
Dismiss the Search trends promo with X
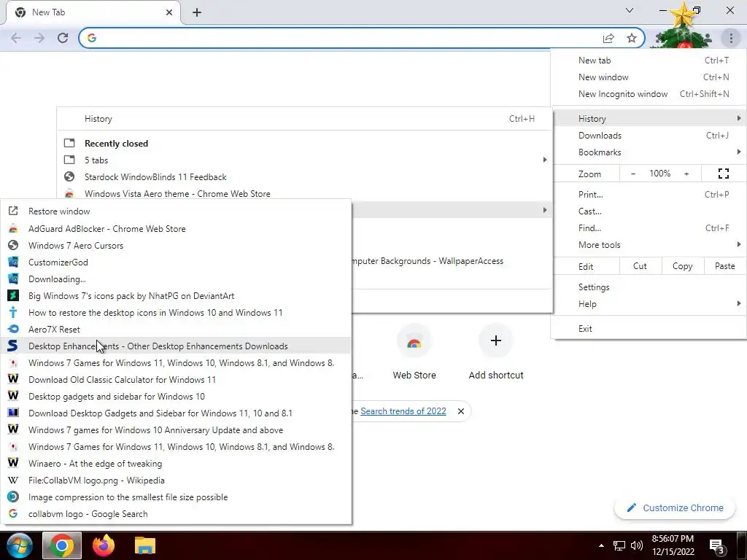(461, 411)
